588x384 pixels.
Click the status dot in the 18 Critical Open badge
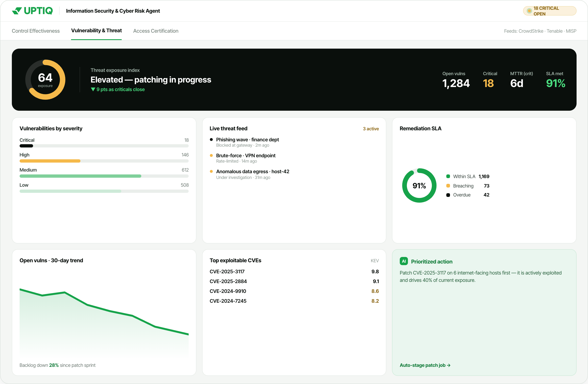click(x=529, y=11)
